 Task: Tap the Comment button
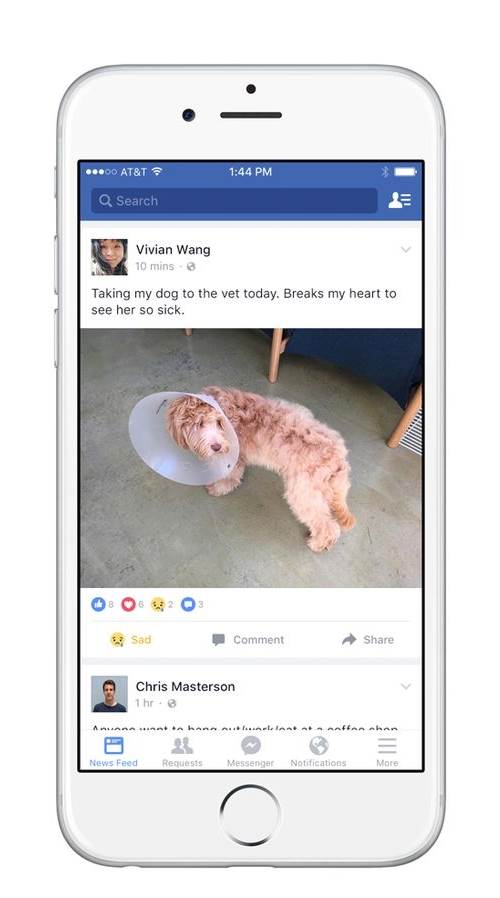coord(247,640)
